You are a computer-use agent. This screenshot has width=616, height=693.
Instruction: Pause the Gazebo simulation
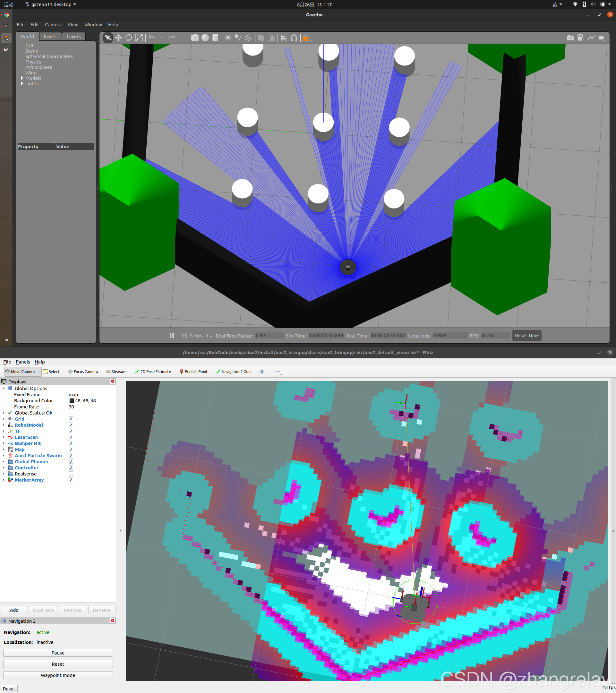172,335
